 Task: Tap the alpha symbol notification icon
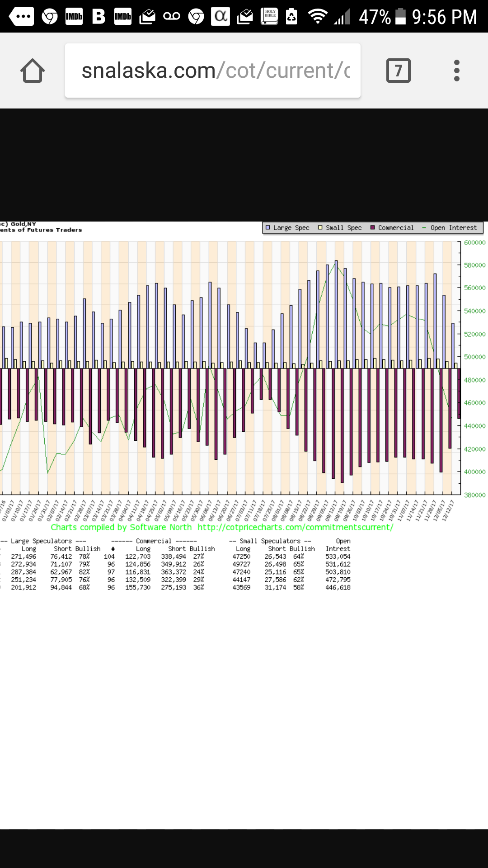click(221, 17)
